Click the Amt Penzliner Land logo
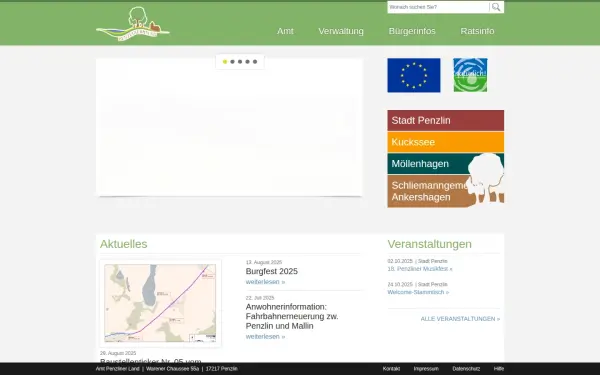600x375 pixels. pyautogui.click(x=133, y=24)
